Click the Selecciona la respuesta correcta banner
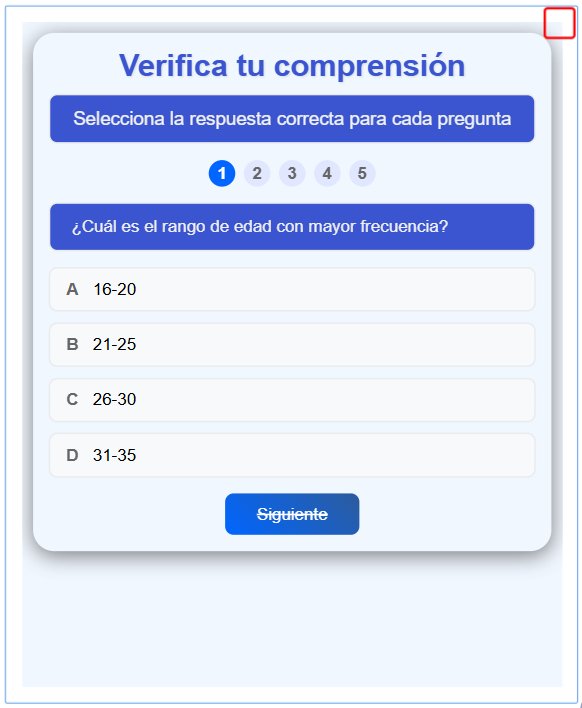The height and width of the screenshot is (708, 582). coord(292,119)
